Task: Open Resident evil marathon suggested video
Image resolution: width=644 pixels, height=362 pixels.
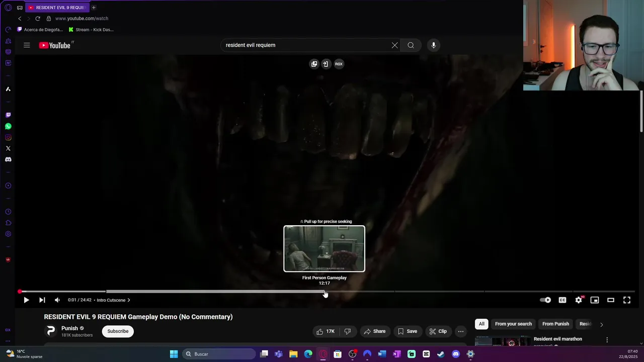Action: 557,339
